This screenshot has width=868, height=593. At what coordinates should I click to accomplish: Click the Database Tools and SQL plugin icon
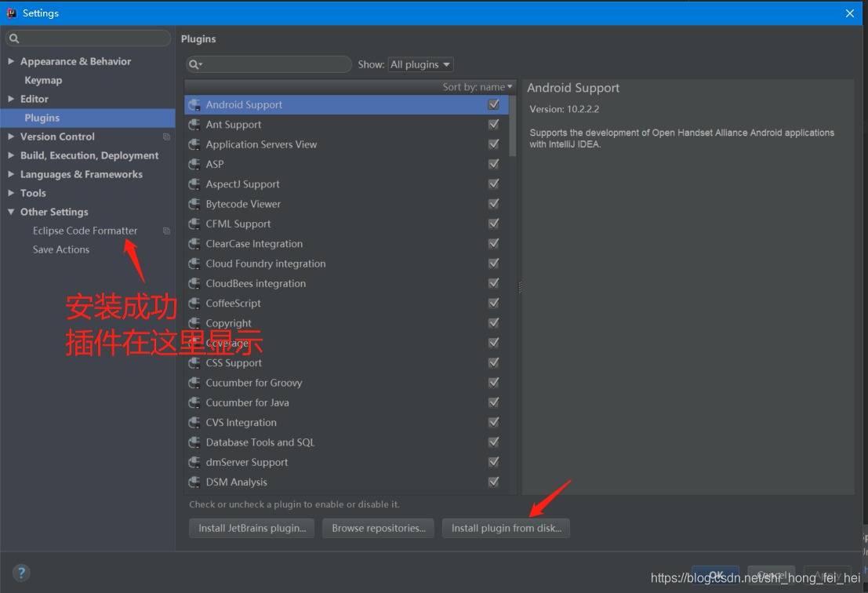[x=194, y=442]
